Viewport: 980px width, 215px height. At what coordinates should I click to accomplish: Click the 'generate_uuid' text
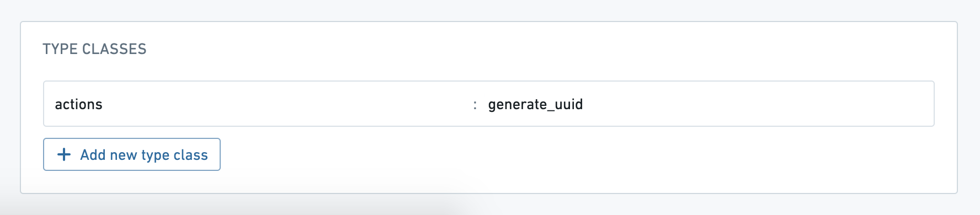(535, 104)
